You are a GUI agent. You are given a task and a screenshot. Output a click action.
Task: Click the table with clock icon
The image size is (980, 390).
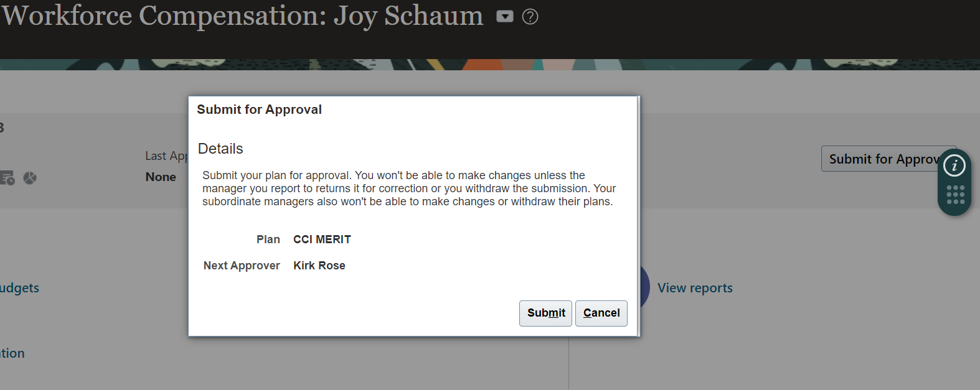point(7,178)
